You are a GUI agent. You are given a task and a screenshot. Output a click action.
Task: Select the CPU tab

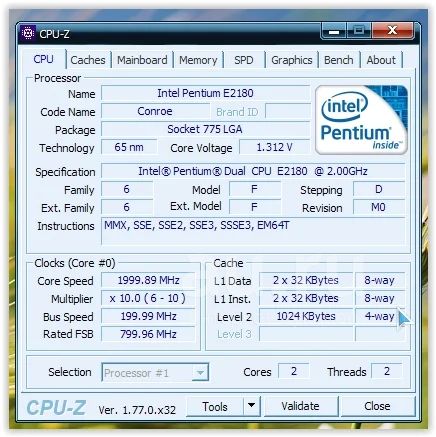coord(43,59)
